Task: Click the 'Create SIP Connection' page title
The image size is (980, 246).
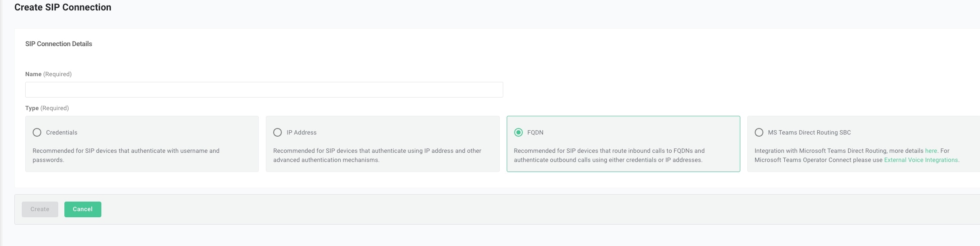Action: [63, 7]
